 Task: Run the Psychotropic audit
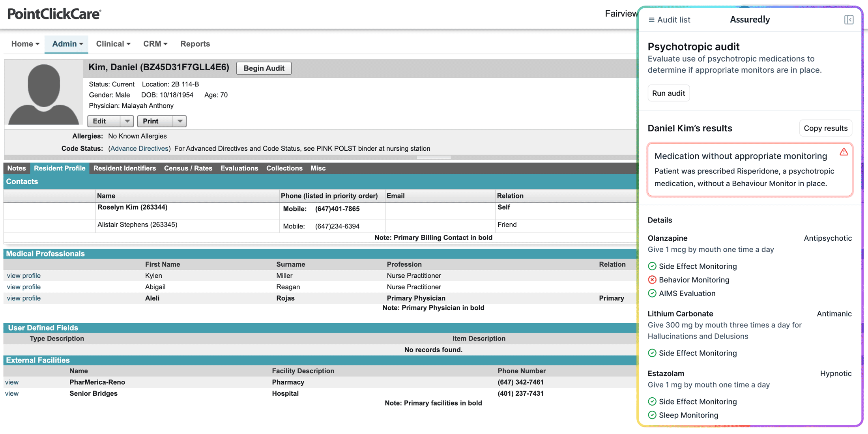pos(668,93)
